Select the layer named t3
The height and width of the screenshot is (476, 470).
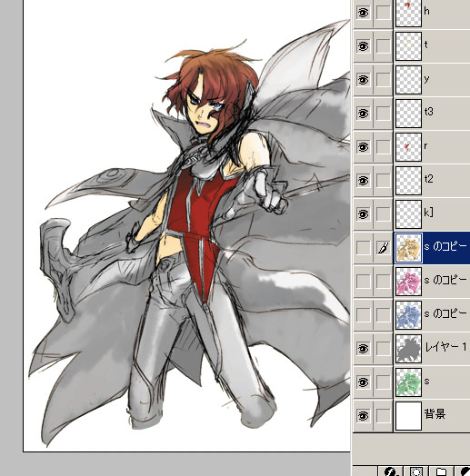429,112
